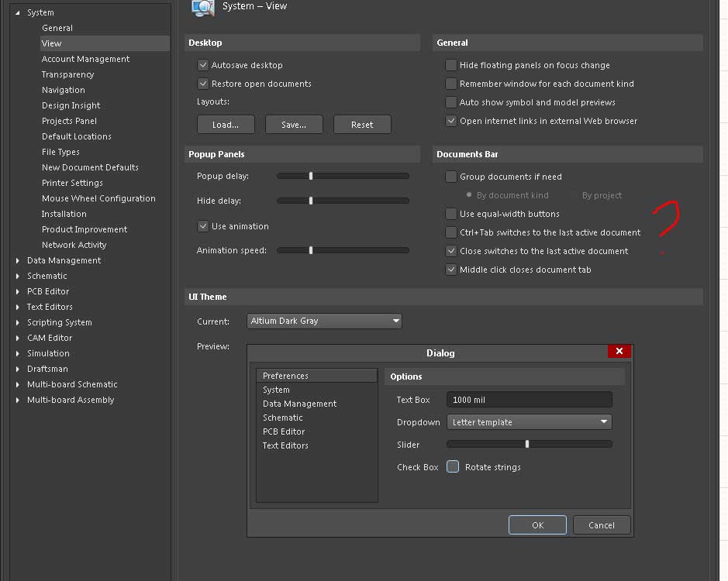Enable Use equal-width buttons checkbox
This screenshot has width=728, height=581.
tap(451, 214)
